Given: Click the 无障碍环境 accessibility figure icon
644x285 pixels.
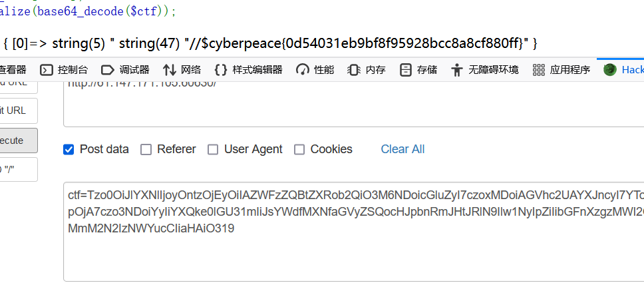Looking at the screenshot, I should (456, 70).
